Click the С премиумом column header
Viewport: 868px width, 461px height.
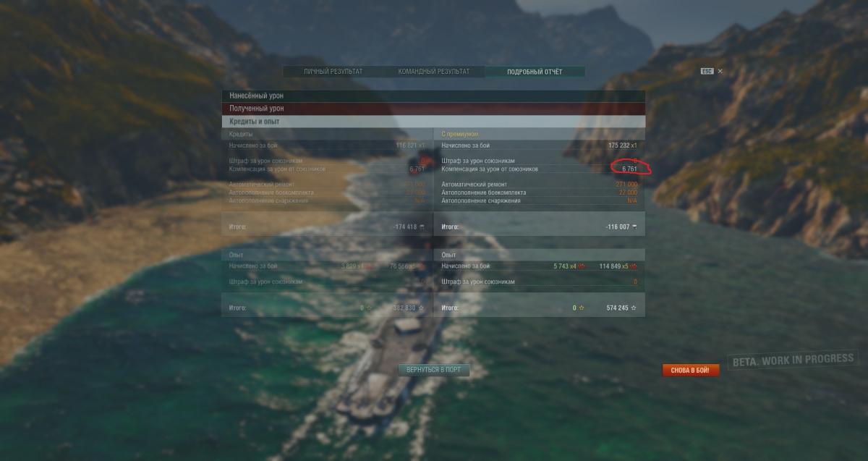[460, 135]
